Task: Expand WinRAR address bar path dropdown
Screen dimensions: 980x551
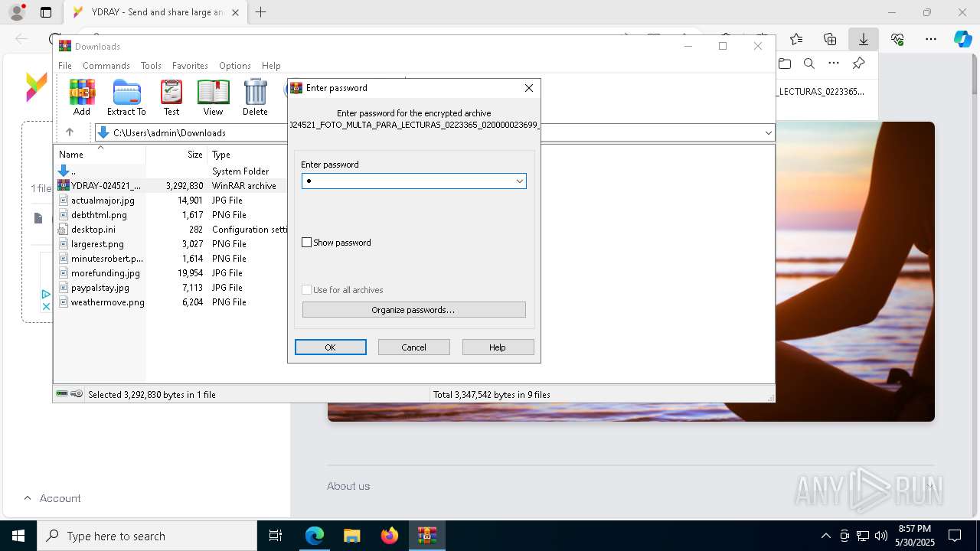Action: point(768,132)
